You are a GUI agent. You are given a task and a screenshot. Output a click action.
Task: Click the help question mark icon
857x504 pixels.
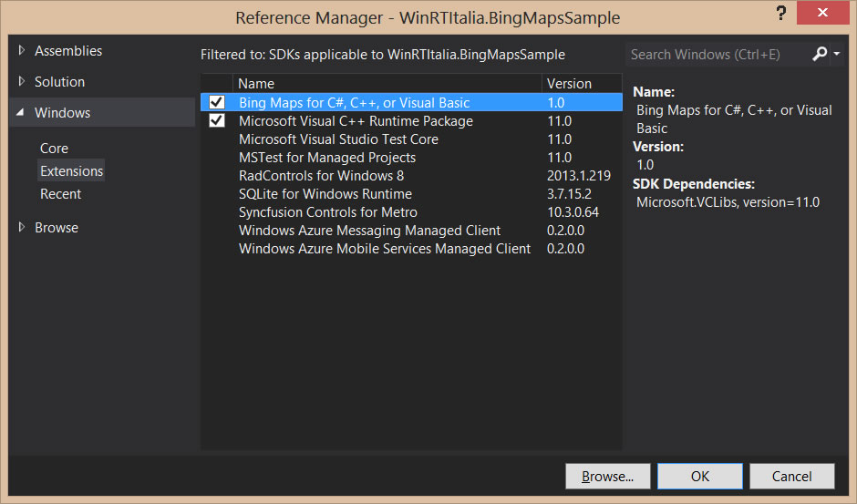pyautogui.click(x=781, y=13)
